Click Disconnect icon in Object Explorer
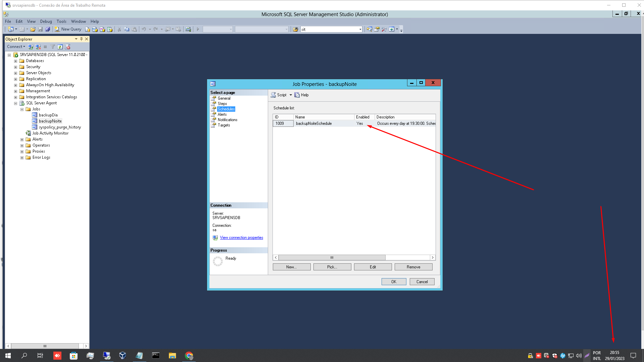The width and height of the screenshot is (644, 362). click(38, 47)
